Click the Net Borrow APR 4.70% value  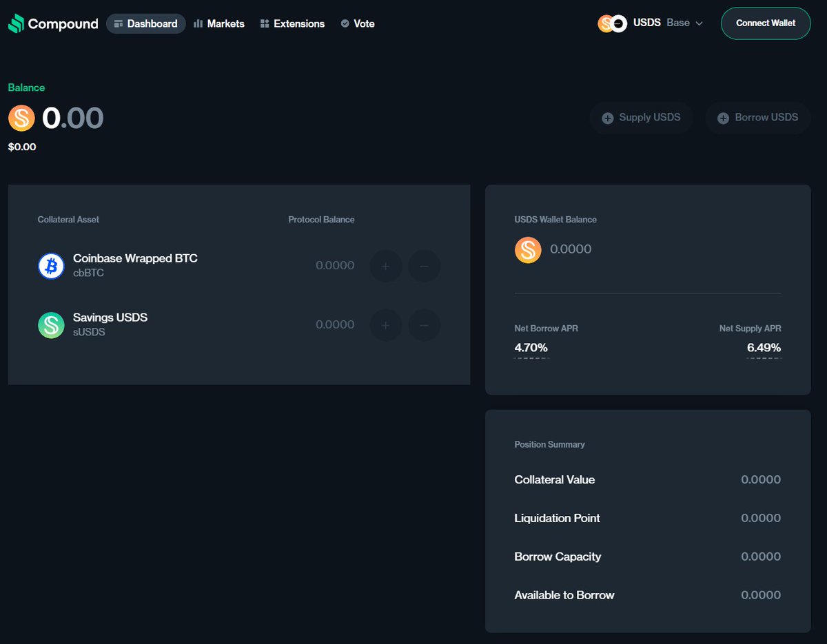(531, 348)
